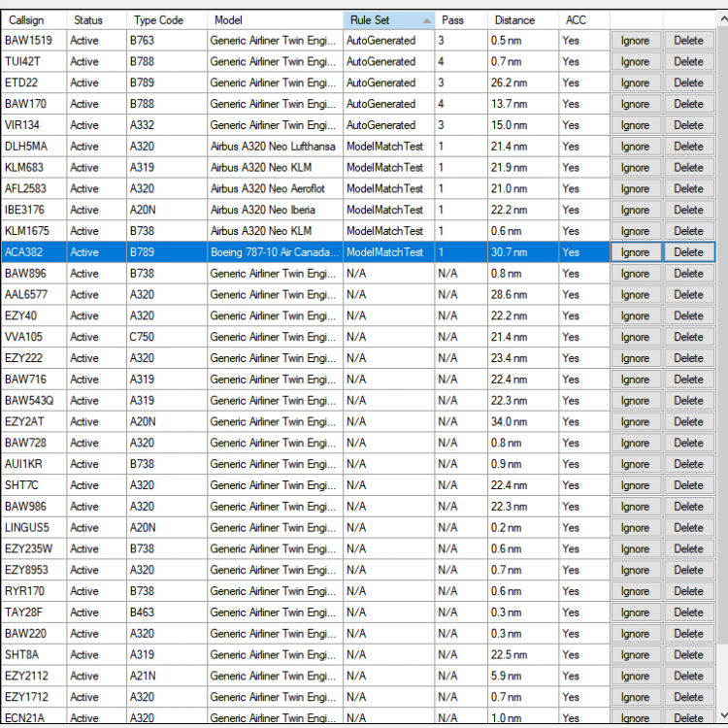The width and height of the screenshot is (728, 728).
Task: Ignore the selected ACA382 aircraft
Action: click(x=636, y=252)
